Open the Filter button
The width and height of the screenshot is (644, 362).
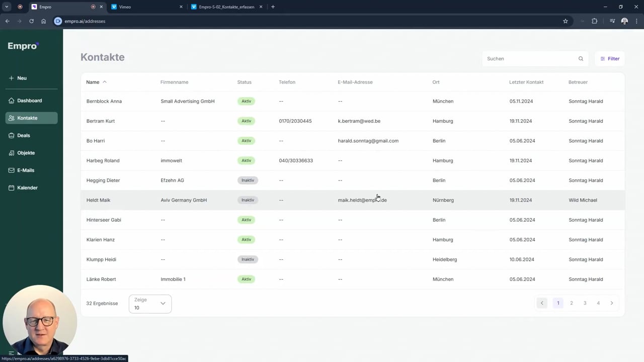pos(609,59)
